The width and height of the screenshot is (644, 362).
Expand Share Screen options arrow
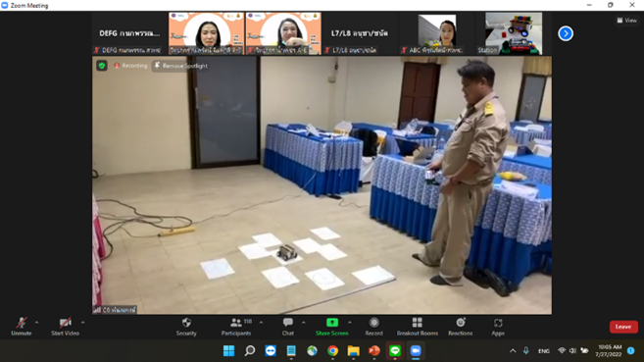(x=350, y=323)
